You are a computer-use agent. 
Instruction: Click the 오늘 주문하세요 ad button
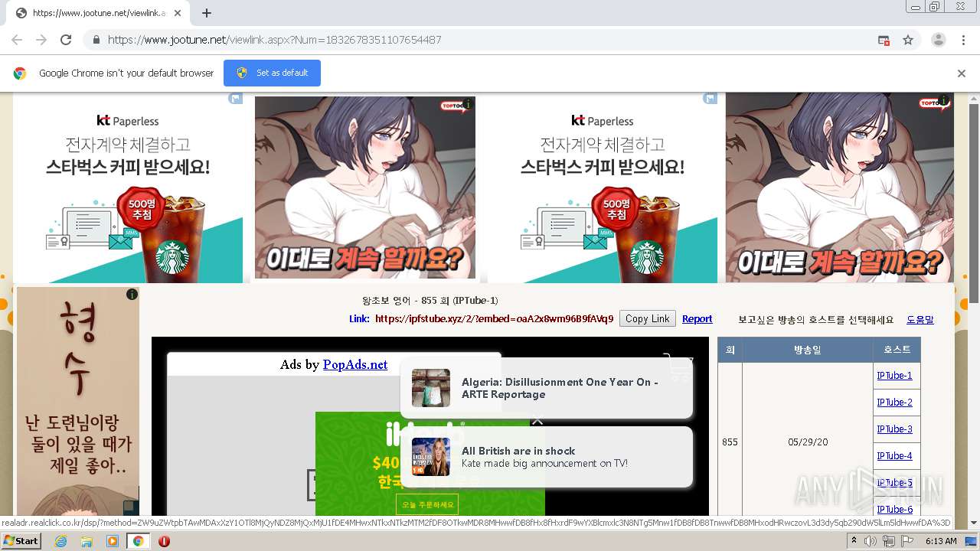pyautogui.click(x=427, y=505)
